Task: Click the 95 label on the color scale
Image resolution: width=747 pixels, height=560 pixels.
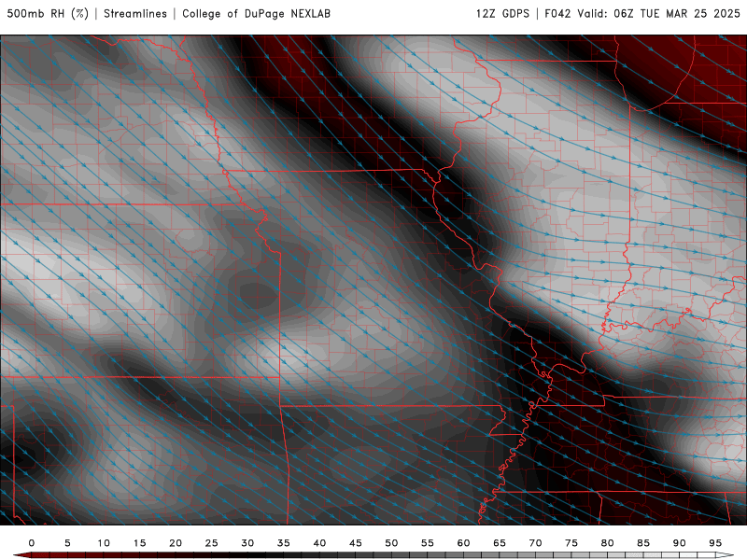Action: pyautogui.click(x=715, y=543)
